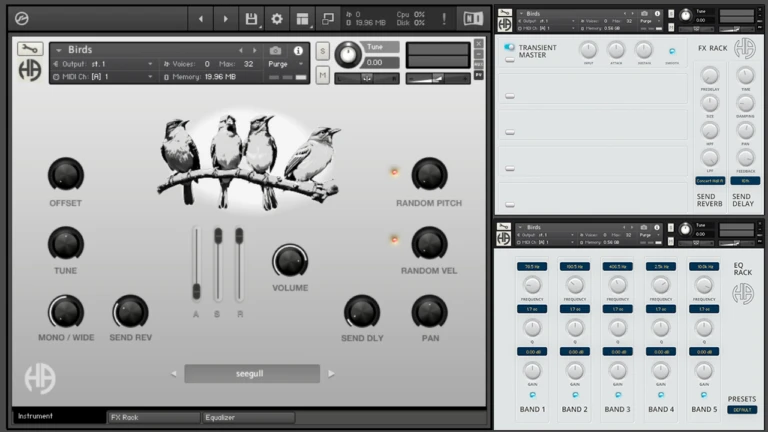Image resolution: width=768 pixels, height=432 pixels.
Task: Open settings gear in Kontakt toolbar
Action: 277,19
